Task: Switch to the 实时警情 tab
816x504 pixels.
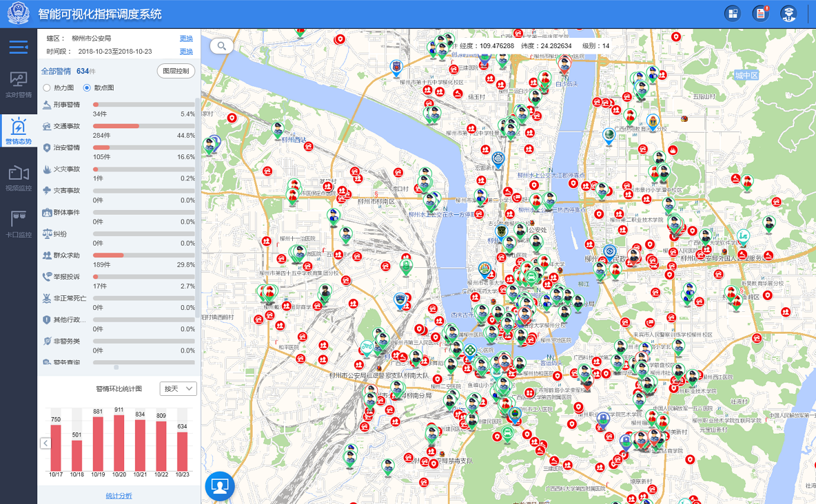Action: point(19,85)
